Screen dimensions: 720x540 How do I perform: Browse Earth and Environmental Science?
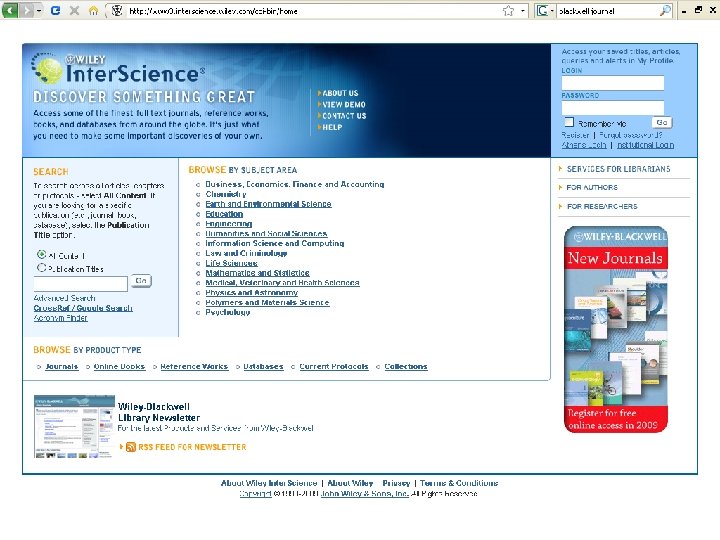268,204
